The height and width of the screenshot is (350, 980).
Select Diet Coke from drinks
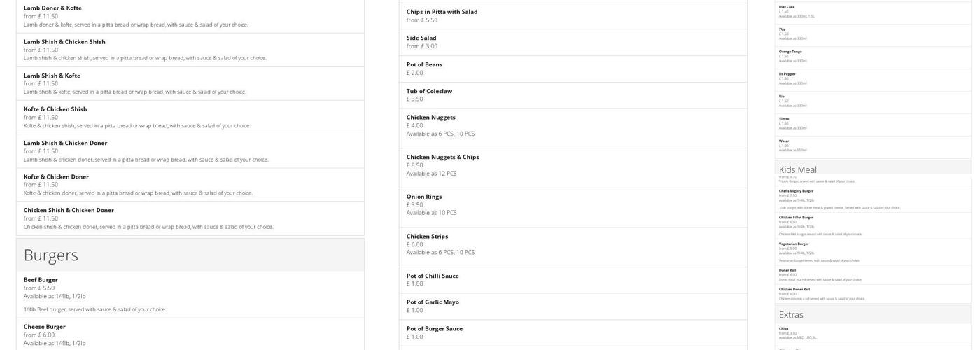(x=787, y=7)
